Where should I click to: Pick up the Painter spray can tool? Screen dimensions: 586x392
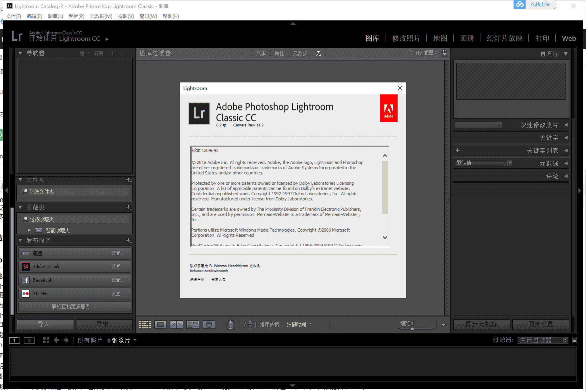pos(230,324)
